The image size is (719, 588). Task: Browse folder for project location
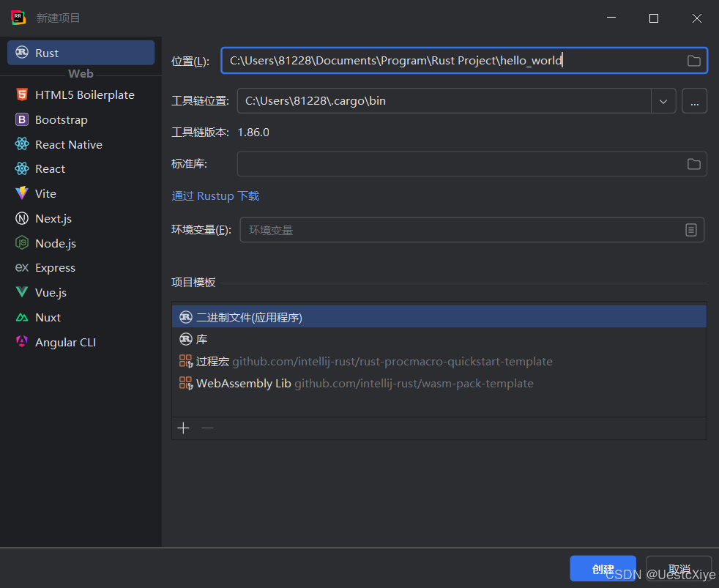[x=694, y=61]
